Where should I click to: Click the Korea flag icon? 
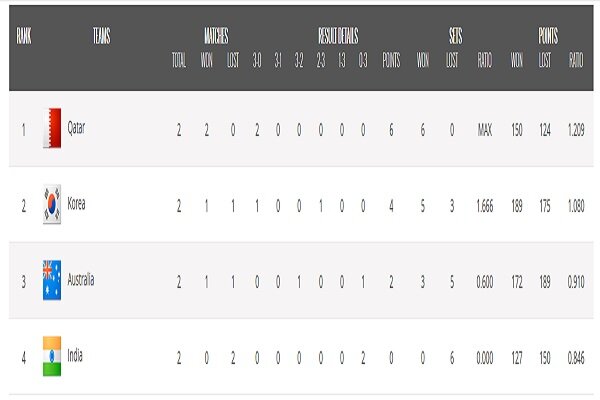tap(52, 204)
